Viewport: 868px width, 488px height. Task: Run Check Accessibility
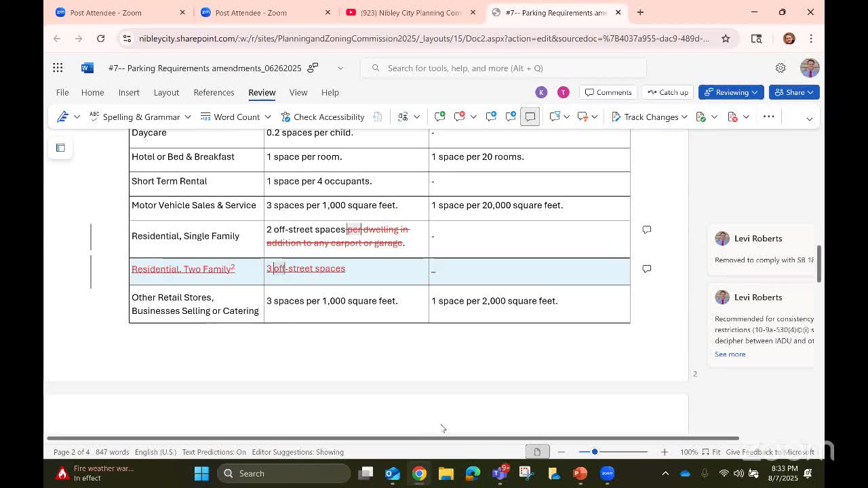coord(322,117)
